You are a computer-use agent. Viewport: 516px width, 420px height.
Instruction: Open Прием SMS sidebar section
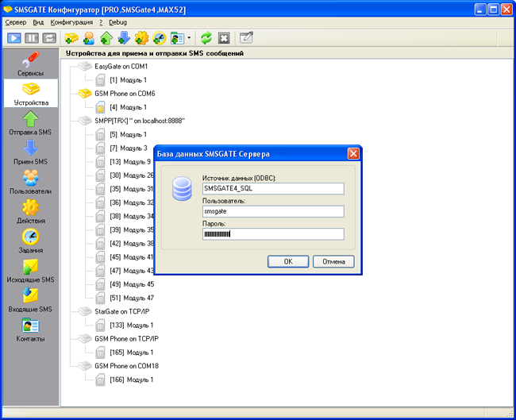(x=31, y=152)
